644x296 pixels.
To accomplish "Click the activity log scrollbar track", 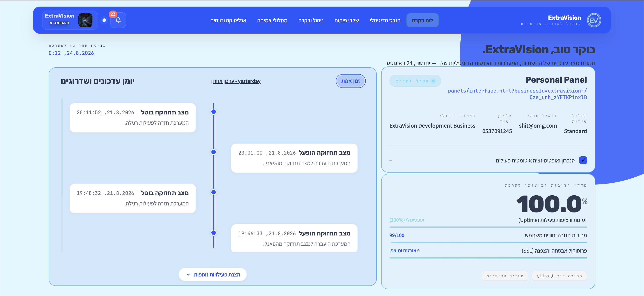I will pos(62,175).
